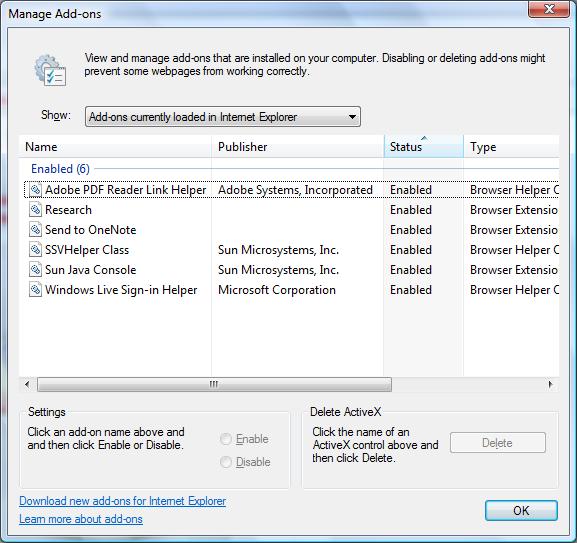Click the Research add-on icon
This screenshot has height=543, width=577.
pos(35,210)
